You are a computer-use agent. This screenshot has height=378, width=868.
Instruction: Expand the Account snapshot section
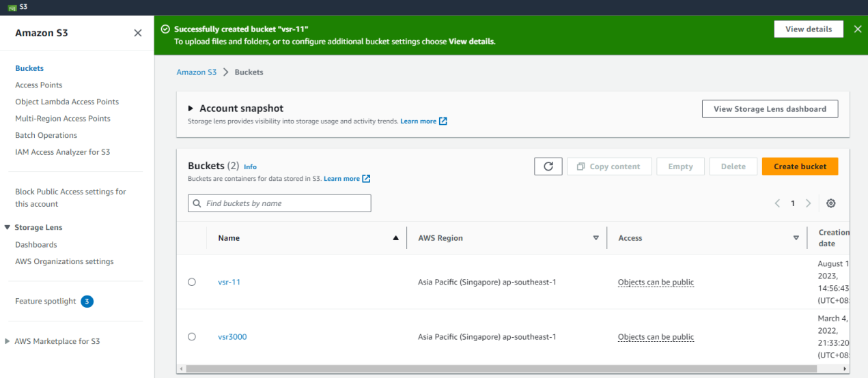191,108
